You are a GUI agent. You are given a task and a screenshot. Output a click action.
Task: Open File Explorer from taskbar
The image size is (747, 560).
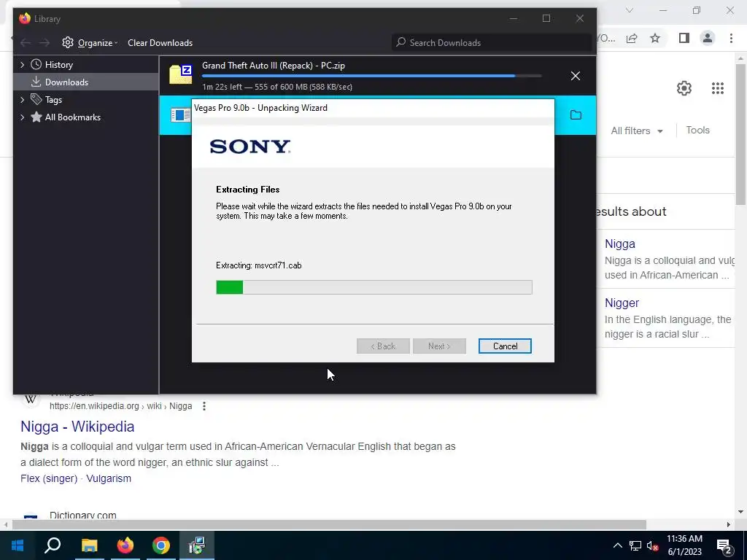89,545
